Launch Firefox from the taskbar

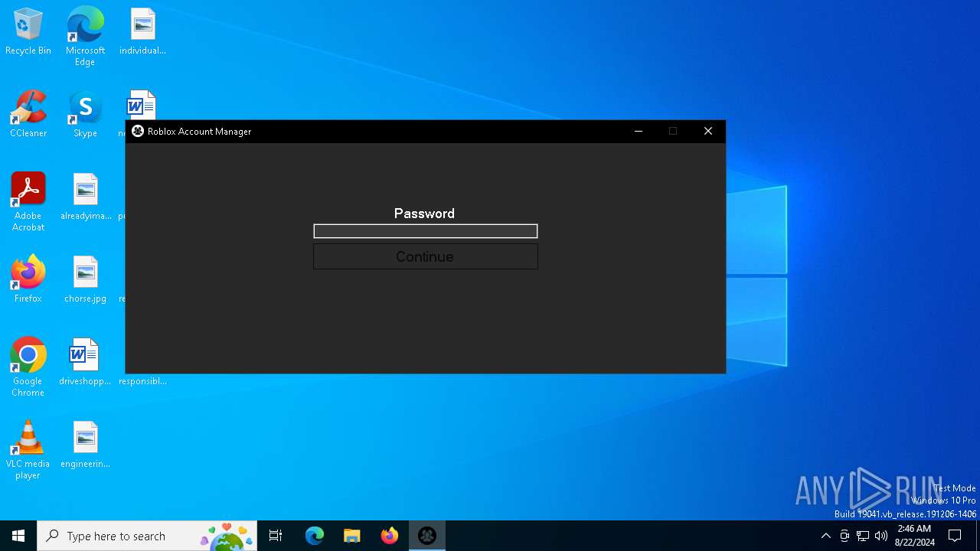coord(389,536)
